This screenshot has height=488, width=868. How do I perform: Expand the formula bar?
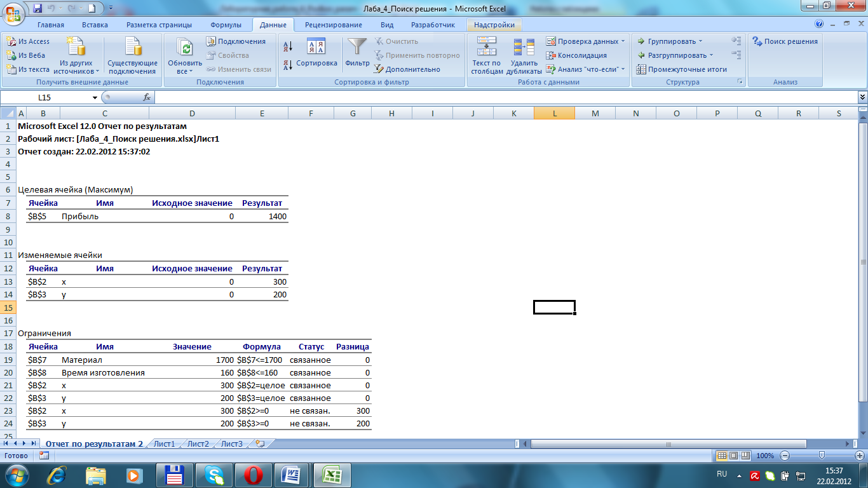coord(862,97)
